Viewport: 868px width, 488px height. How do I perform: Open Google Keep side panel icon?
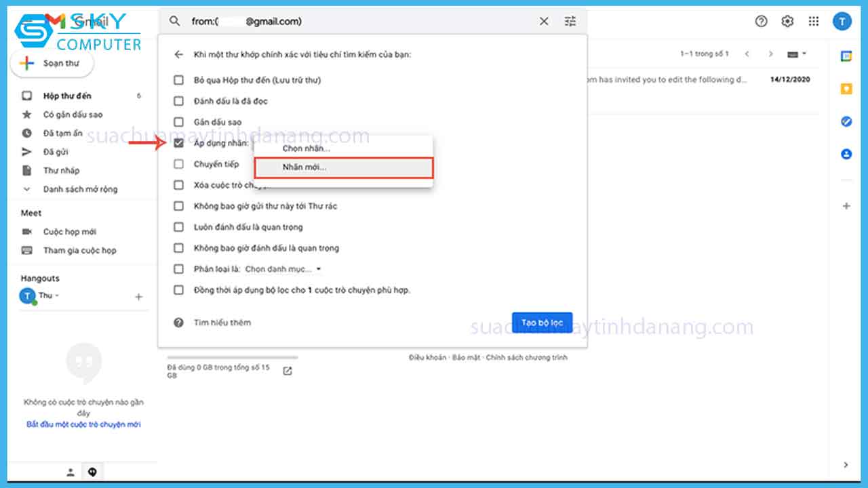coord(846,89)
